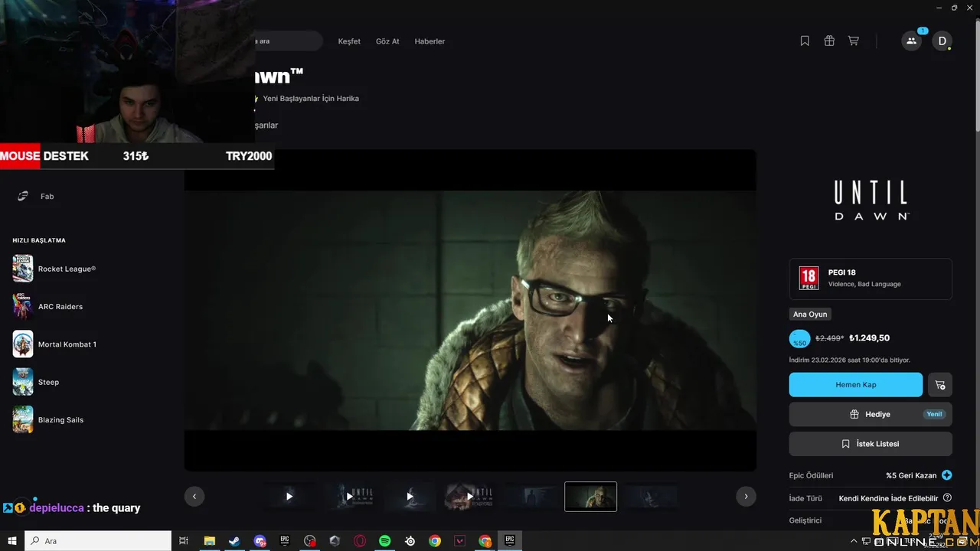Click the Epic Ödülleri blue plus icon

pyautogui.click(x=947, y=475)
